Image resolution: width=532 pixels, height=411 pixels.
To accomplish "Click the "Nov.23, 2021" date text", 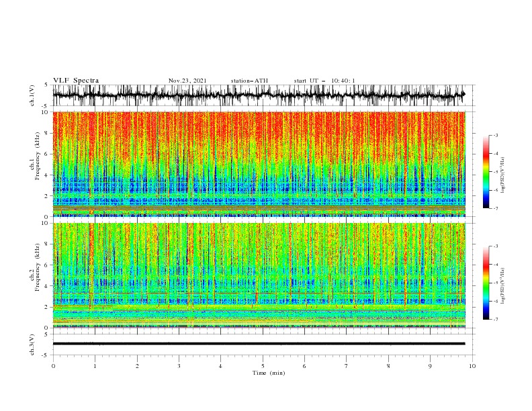I will pos(187,81).
